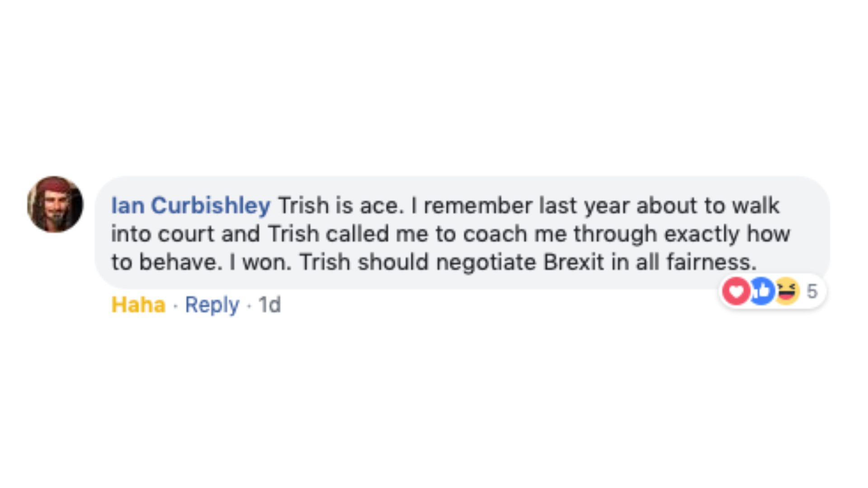Reply to Ian Curbishley's comment

[212, 305]
